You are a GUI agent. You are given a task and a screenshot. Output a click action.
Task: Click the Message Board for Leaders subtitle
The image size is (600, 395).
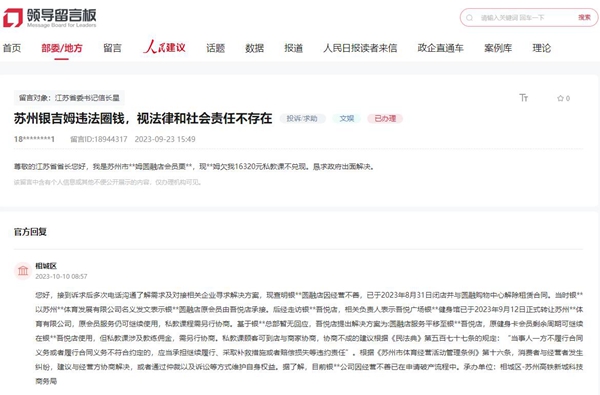[62, 25]
